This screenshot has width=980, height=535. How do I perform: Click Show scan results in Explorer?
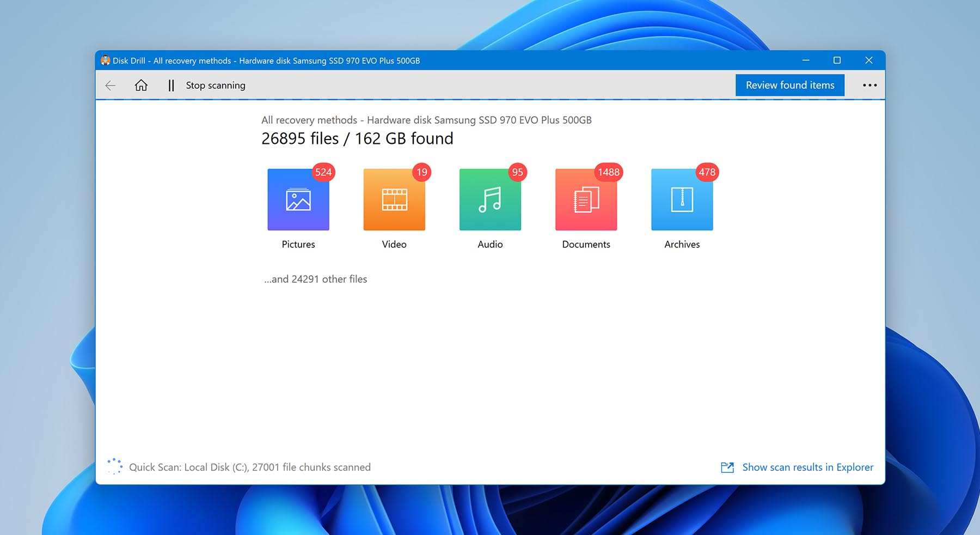807,467
